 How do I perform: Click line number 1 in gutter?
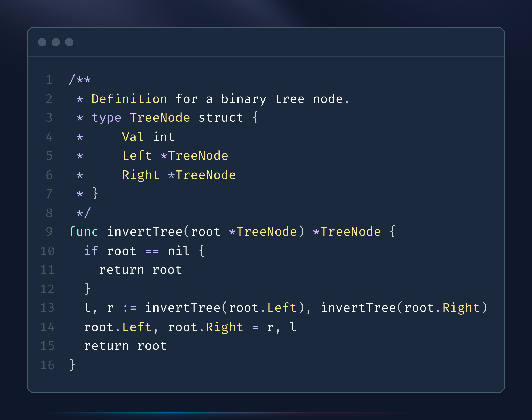pos(49,80)
